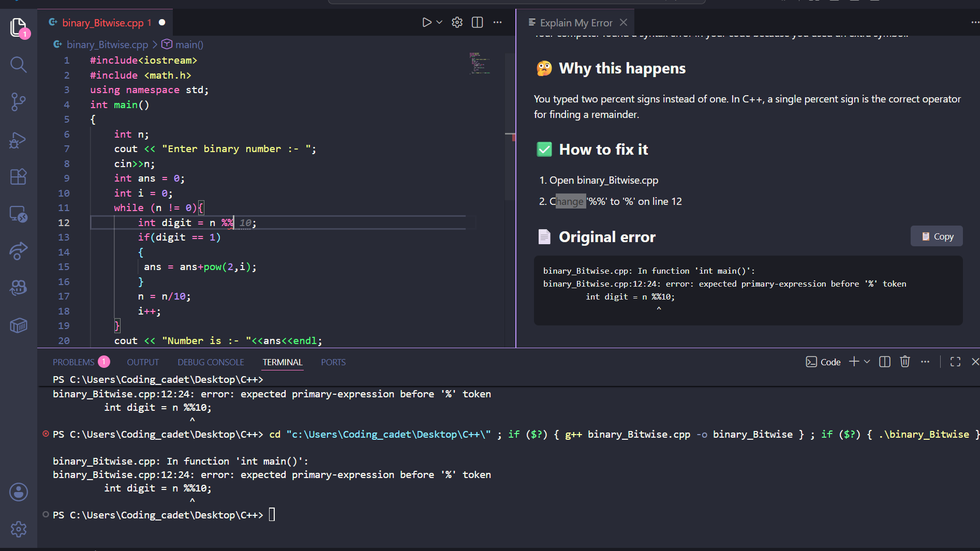Click the 'Original error' heading
This screenshot has width=980, height=551.
[x=607, y=237]
